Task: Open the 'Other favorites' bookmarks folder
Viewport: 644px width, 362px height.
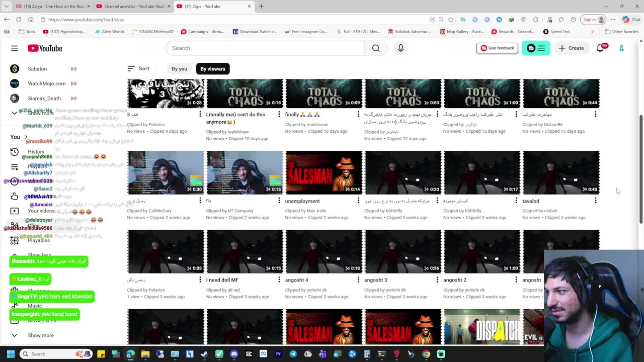Action: click(x=621, y=32)
